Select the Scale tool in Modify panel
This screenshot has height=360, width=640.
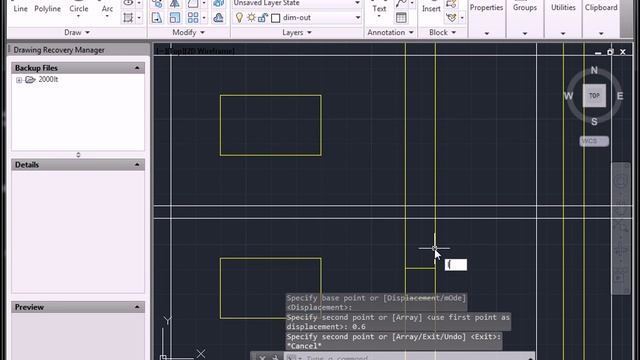(175, 18)
